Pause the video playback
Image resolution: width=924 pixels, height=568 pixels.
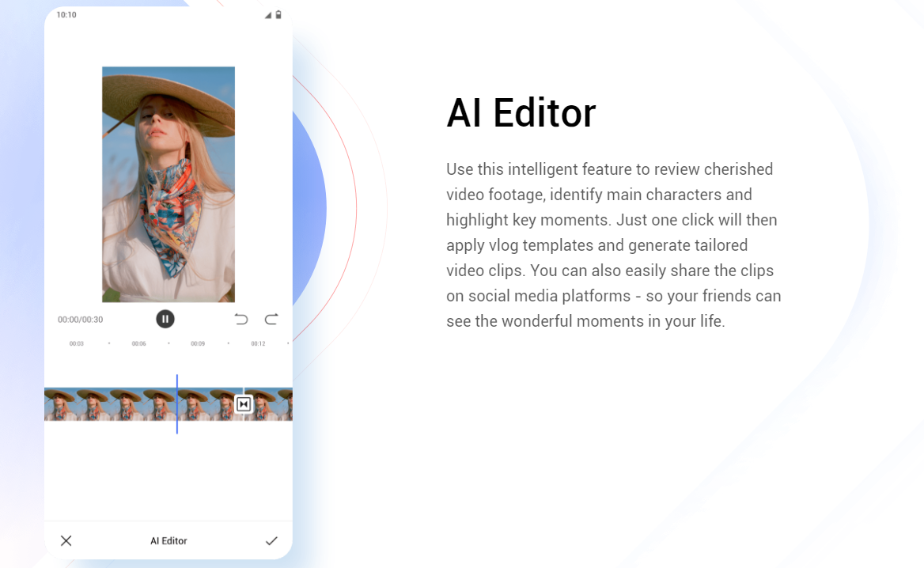coord(165,319)
